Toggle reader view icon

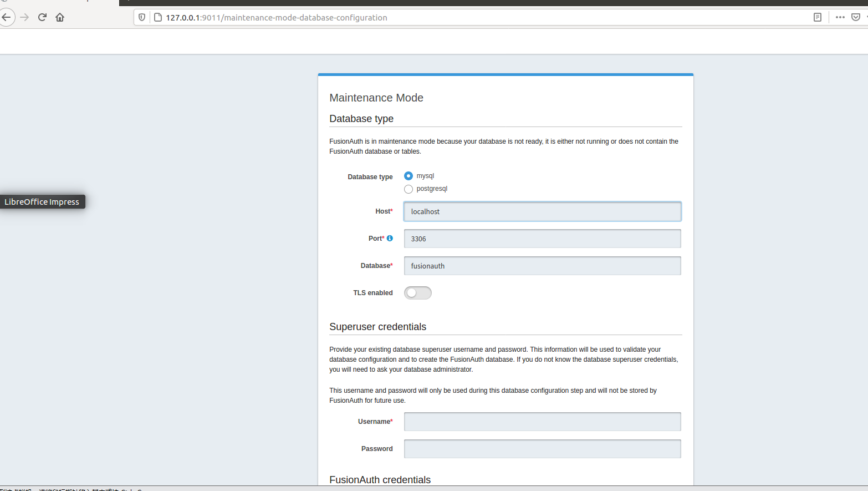pyautogui.click(x=818, y=17)
